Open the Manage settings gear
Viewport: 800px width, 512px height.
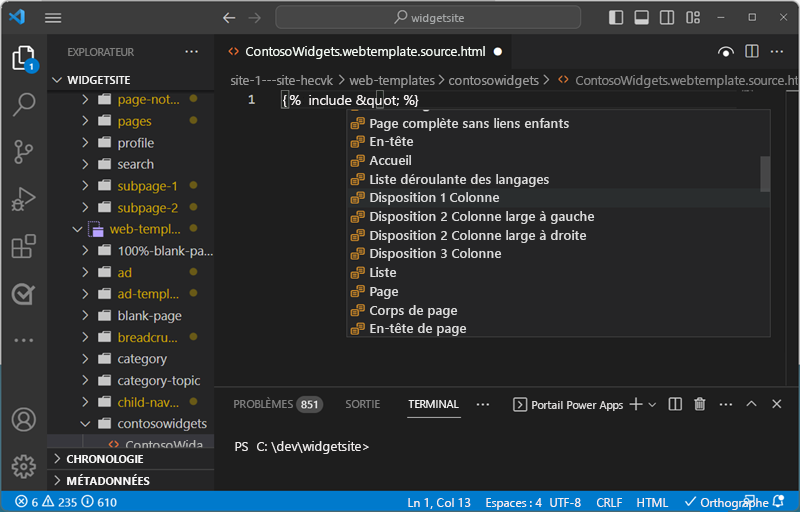[23, 466]
